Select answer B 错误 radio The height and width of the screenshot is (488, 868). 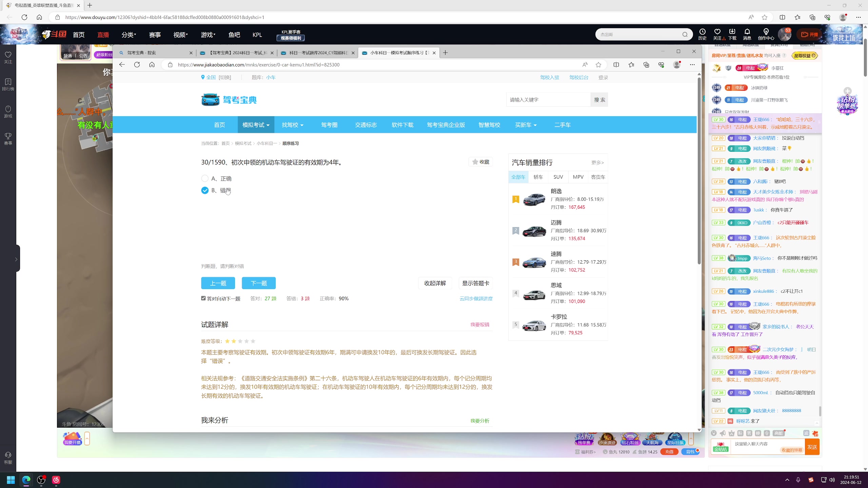(205, 190)
